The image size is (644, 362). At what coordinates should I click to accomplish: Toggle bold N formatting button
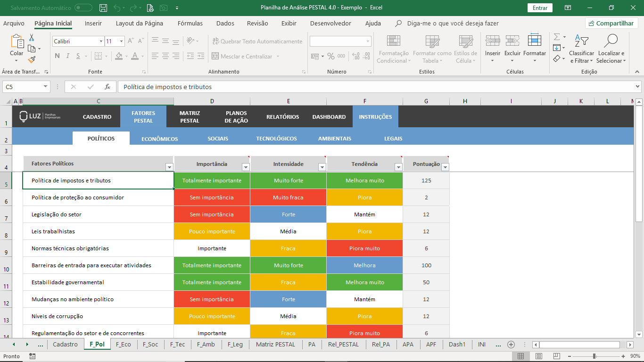[x=57, y=56]
